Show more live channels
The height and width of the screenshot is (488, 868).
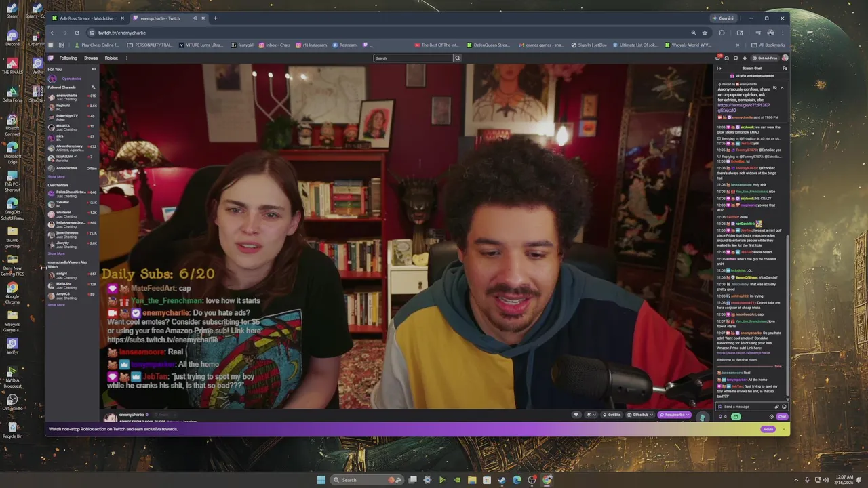56,253
